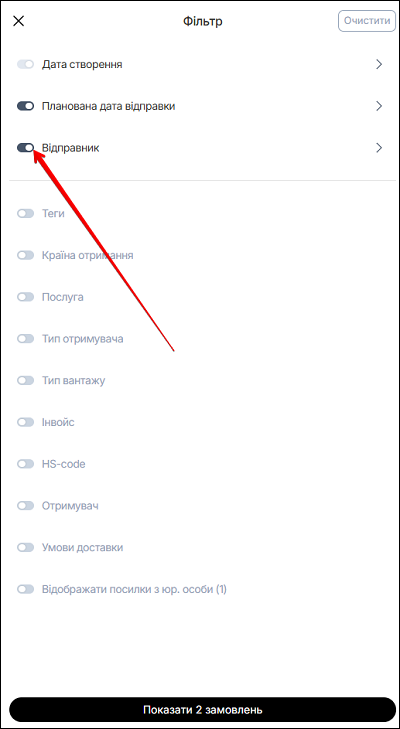Enable the HS-code filter toggle
This screenshot has width=400, height=729.
point(26,464)
